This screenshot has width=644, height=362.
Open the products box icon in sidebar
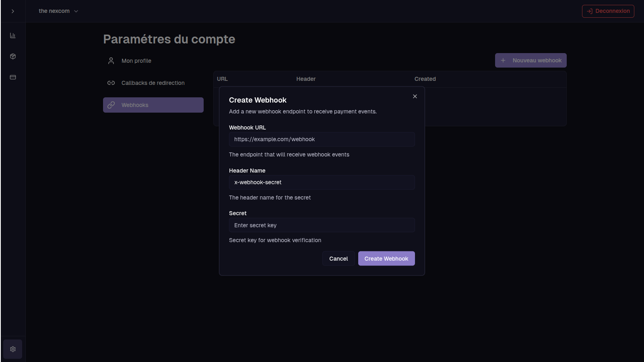pyautogui.click(x=13, y=56)
